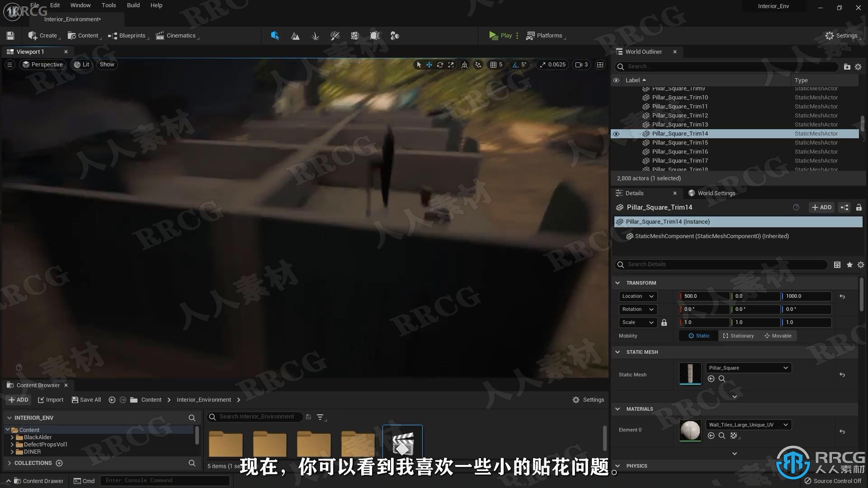Expand the PHYSICS section in Details panel
This screenshot has height=488, width=868.
pyautogui.click(x=618, y=465)
